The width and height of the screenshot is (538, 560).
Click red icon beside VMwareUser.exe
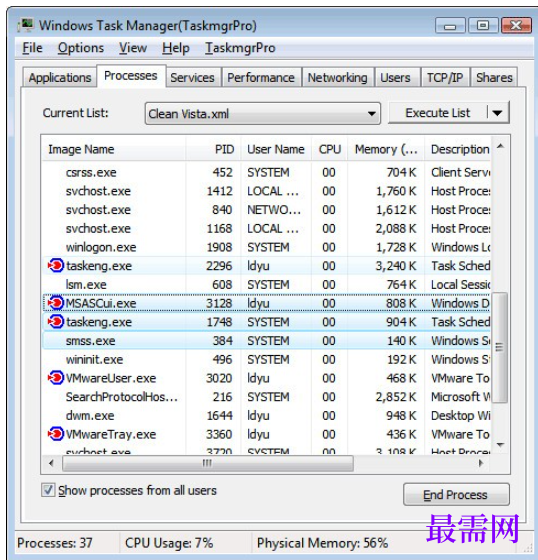55,378
